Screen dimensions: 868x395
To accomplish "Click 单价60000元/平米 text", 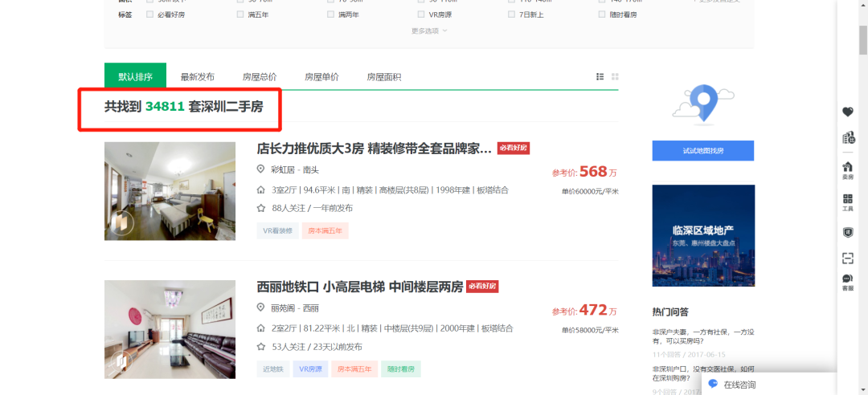I will [590, 191].
